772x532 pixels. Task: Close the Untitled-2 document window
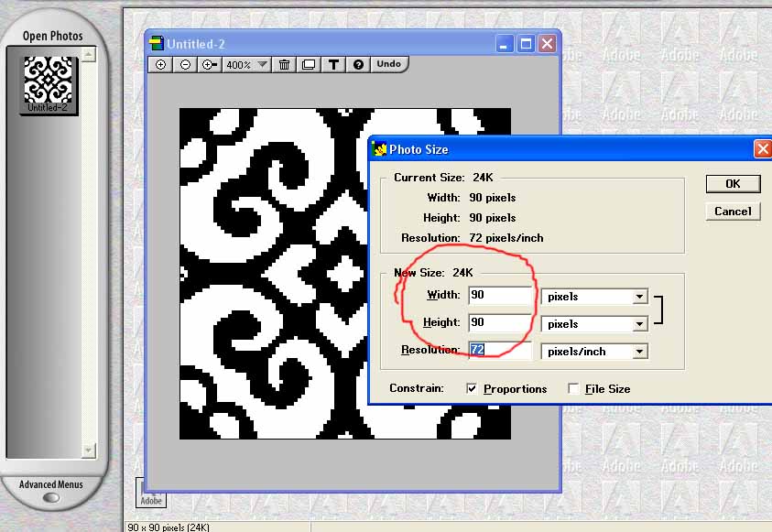pos(547,44)
